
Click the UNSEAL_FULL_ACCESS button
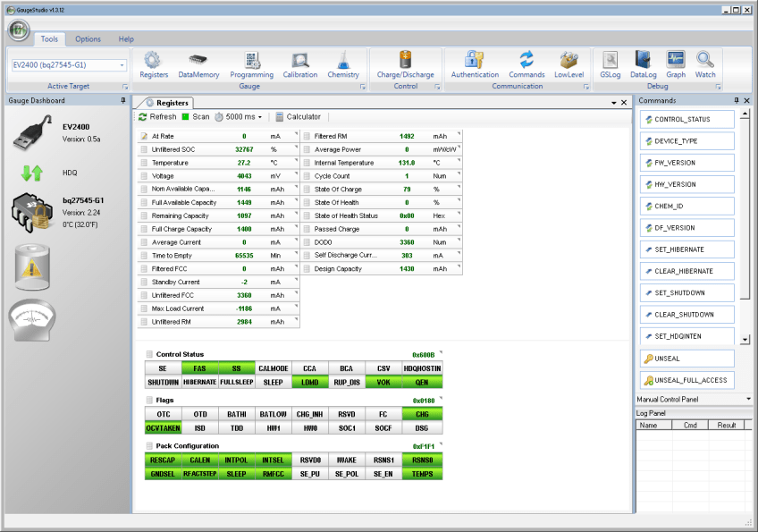point(686,380)
